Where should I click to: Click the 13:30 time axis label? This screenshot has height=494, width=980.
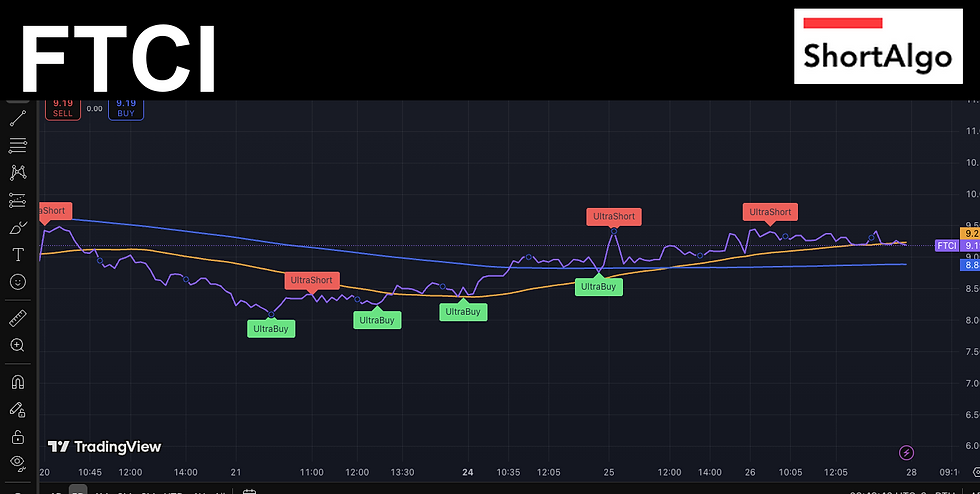pyautogui.click(x=402, y=472)
